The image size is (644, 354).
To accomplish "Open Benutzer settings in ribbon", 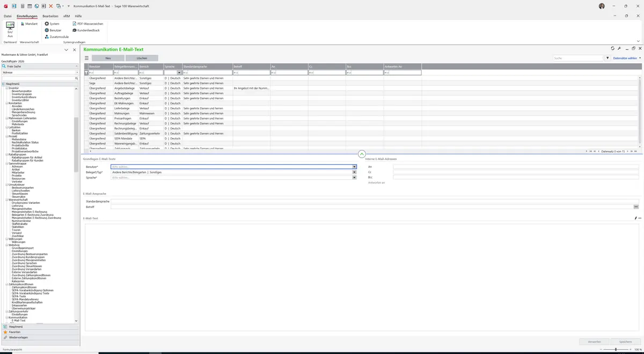I will pyautogui.click(x=53, y=30).
